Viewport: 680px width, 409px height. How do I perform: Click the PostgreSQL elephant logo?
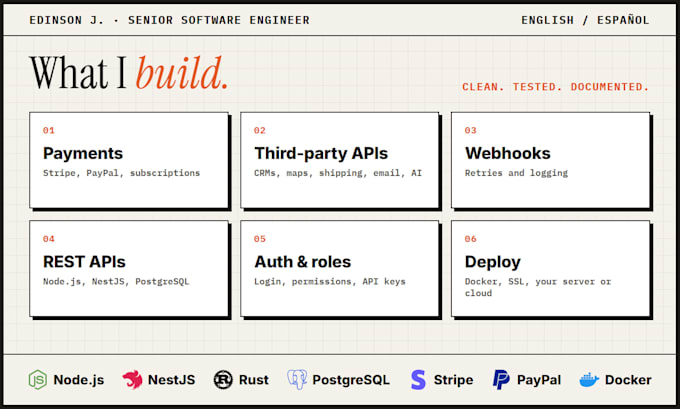pyautogui.click(x=297, y=380)
